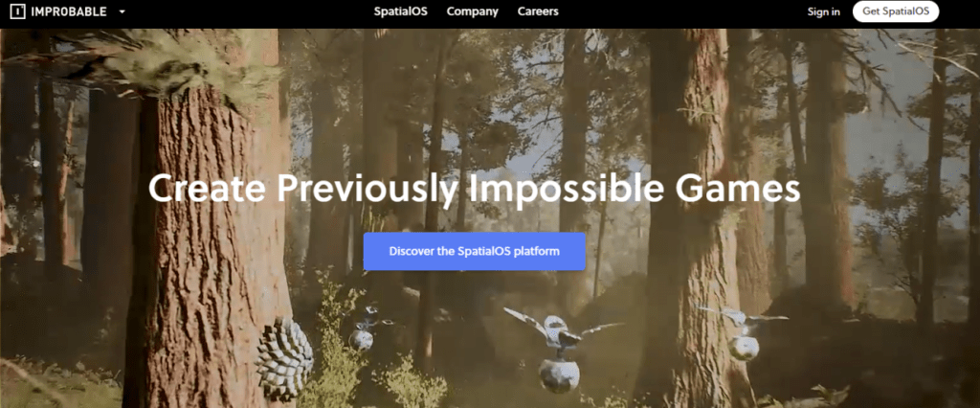Click the winged drone robot in center

coord(559,348)
